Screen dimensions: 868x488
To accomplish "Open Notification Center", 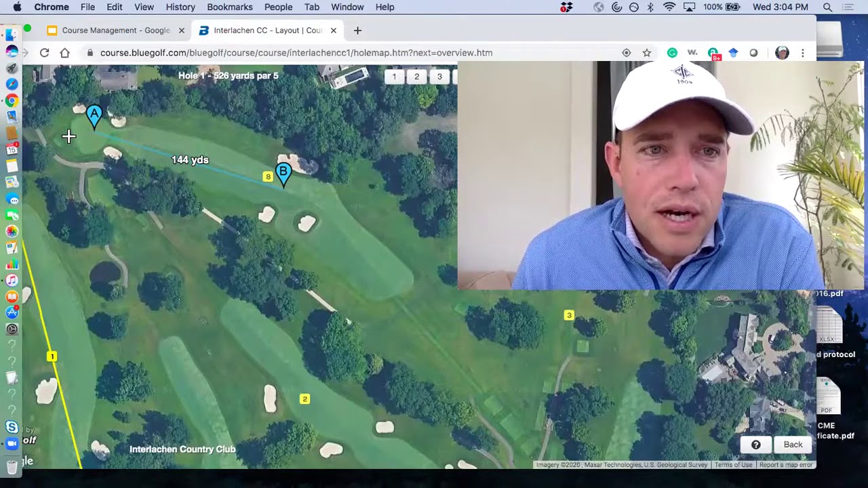I will (848, 7).
